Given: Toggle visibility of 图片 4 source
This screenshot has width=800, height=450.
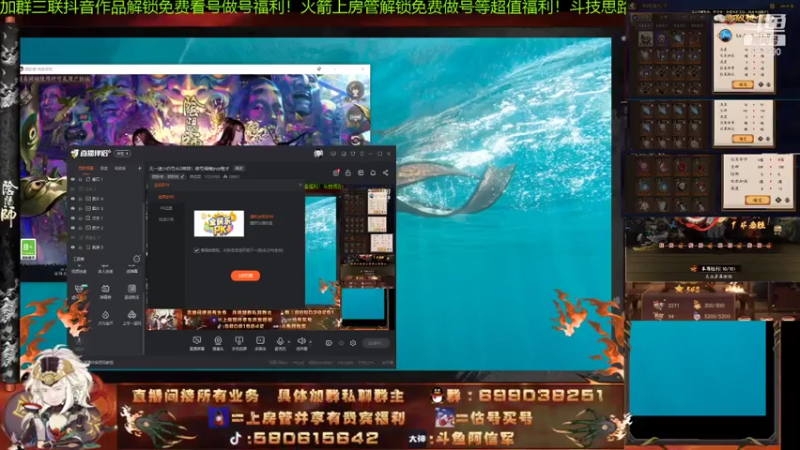Looking at the screenshot, I should pyautogui.click(x=73, y=198).
